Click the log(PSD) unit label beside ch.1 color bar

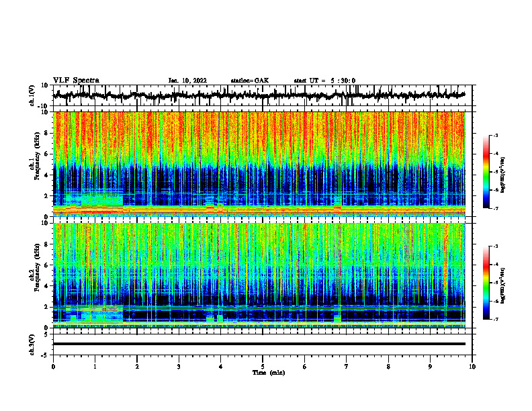click(x=503, y=175)
